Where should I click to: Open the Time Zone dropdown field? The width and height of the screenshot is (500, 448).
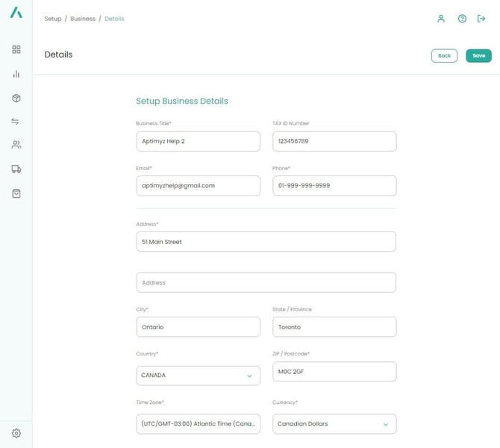(x=198, y=424)
